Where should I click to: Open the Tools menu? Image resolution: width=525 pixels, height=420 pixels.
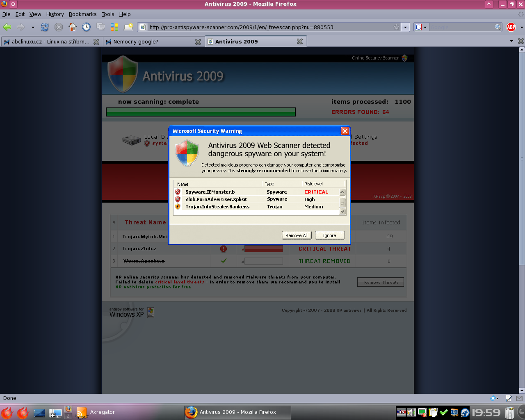[108, 14]
